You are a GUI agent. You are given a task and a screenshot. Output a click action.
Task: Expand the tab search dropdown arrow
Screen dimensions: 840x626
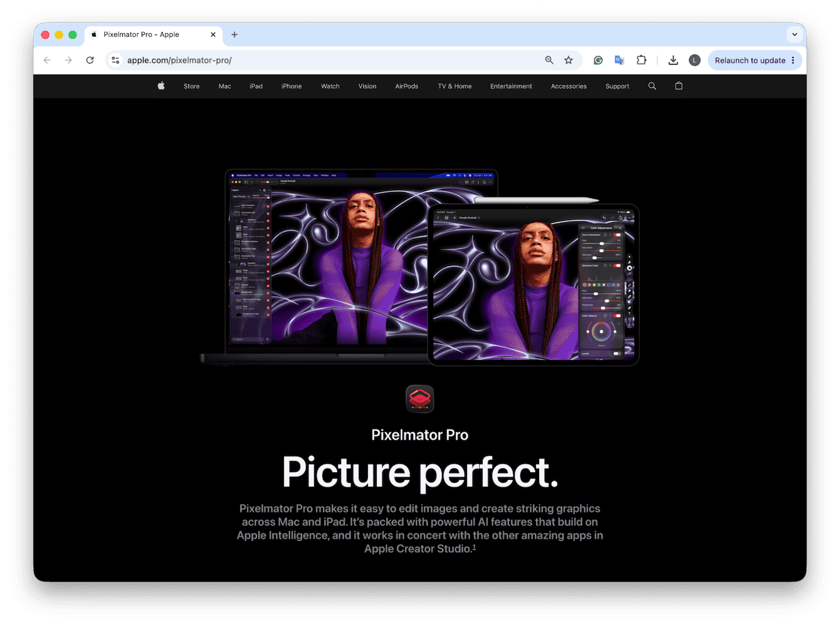(x=794, y=34)
